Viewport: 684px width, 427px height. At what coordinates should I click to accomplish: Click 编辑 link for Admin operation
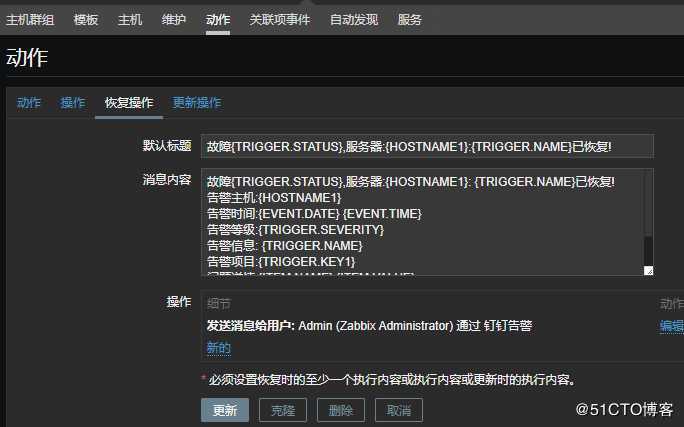(x=672, y=326)
